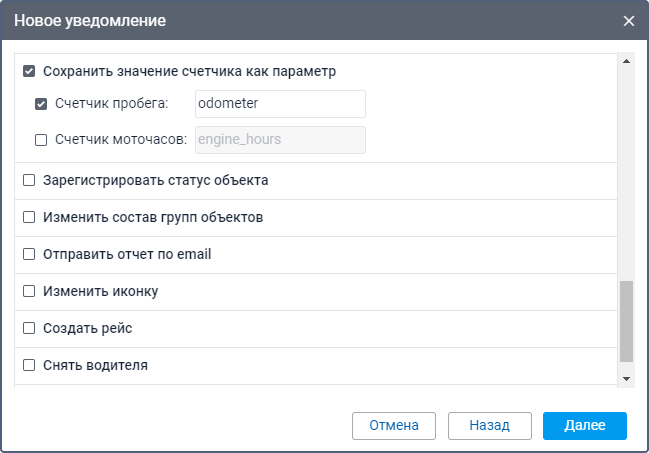Click the vertical scrollbar thumb
This screenshot has height=453, width=649.
pyautogui.click(x=627, y=320)
